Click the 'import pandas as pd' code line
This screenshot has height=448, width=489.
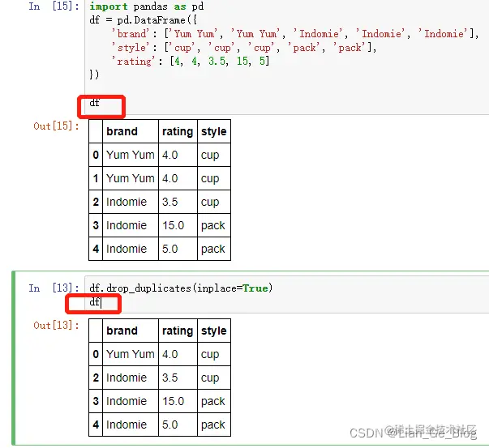pyautogui.click(x=147, y=6)
